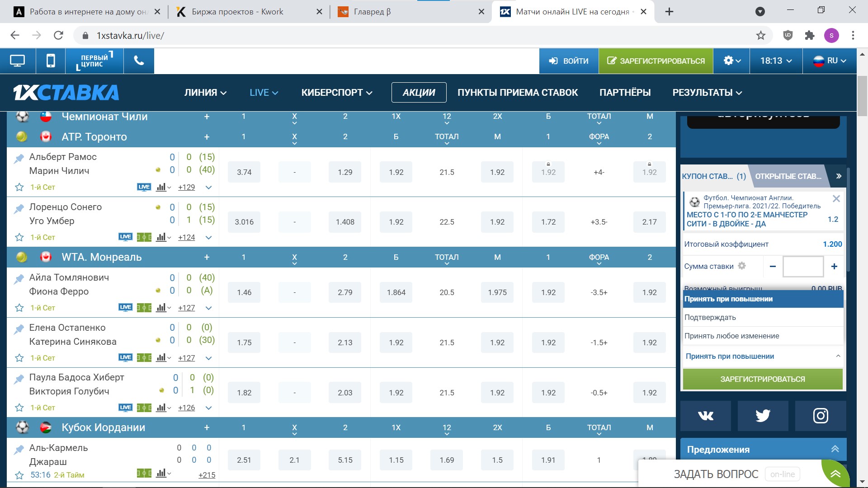The width and height of the screenshot is (868, 488).
Task: Click the top ЗАРЕГИСТРИРОВАТЬСЯ button
Action: pos(656,61)
